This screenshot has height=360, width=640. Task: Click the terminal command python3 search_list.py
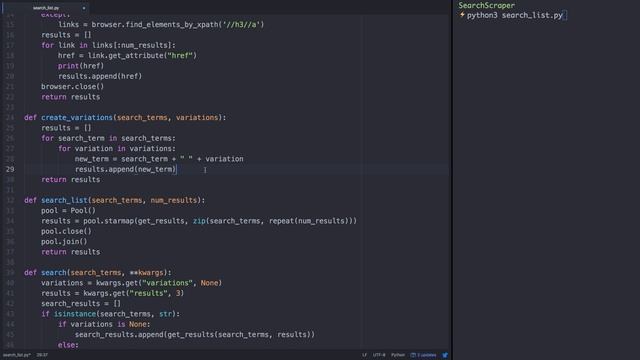[514, 16]
